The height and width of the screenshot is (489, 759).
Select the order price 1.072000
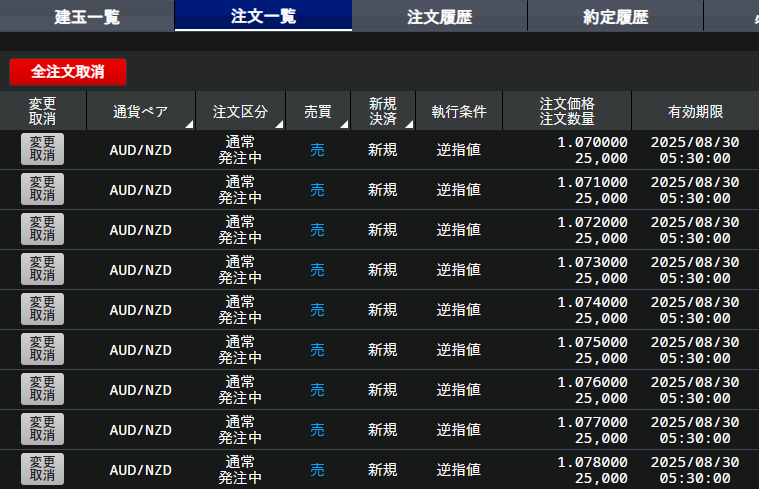[x=592, y=222]
